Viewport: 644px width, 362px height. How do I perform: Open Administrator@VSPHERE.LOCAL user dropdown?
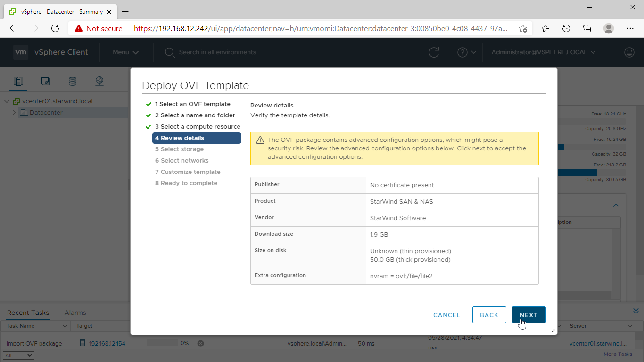[544, 52]
